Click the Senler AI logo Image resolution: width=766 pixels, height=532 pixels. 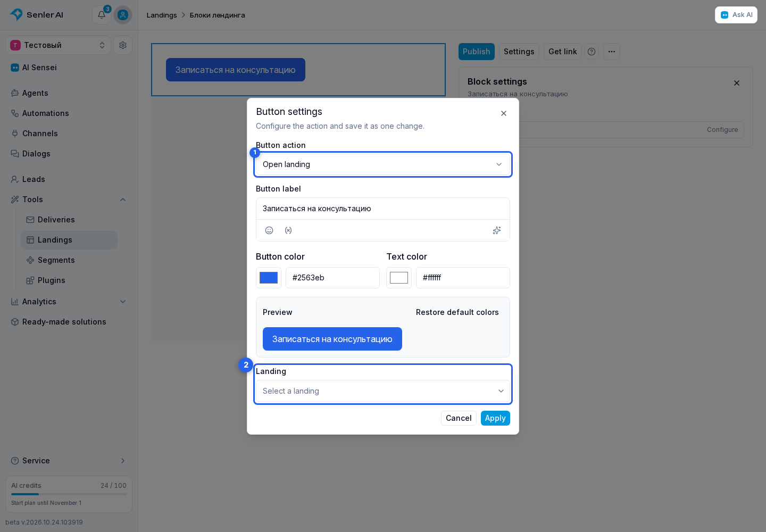click(x=37, y=15)
